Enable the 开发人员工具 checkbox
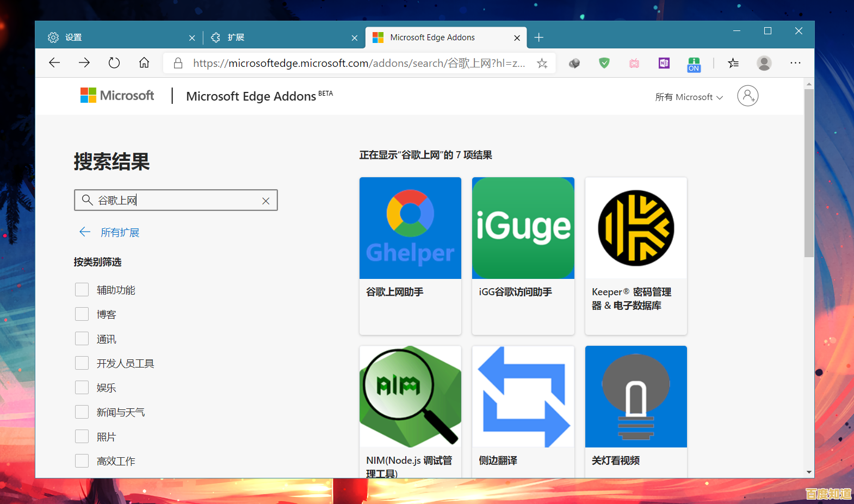Screen dimensions: 854x504 82,363
